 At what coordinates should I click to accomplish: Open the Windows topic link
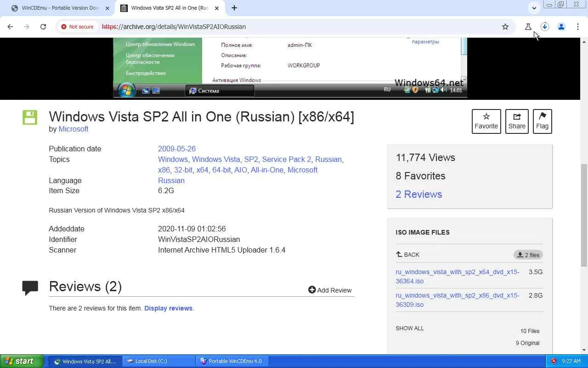(x=173, y=159)
